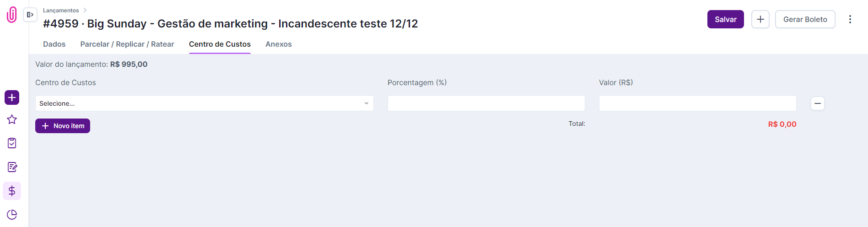Screen dimensions: 868x227
Task: Click the Lançamentos breadcrumb link
Action: coord(61,11)
